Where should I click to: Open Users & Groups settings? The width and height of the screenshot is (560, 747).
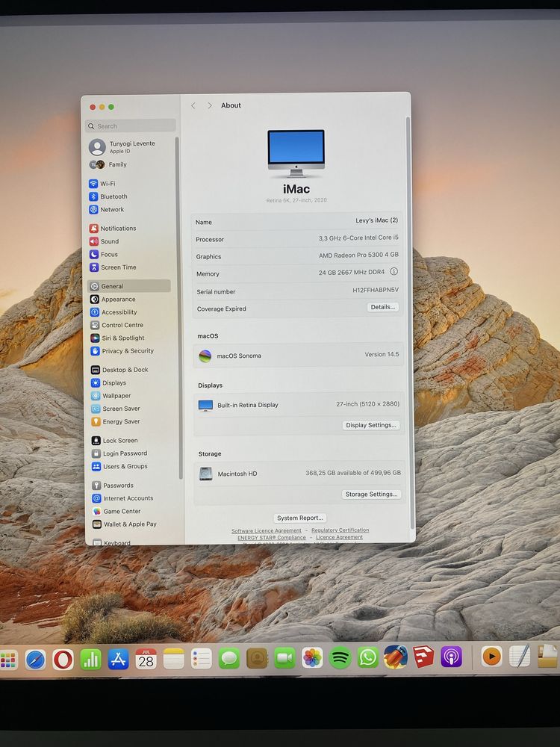tap(119, 466)
